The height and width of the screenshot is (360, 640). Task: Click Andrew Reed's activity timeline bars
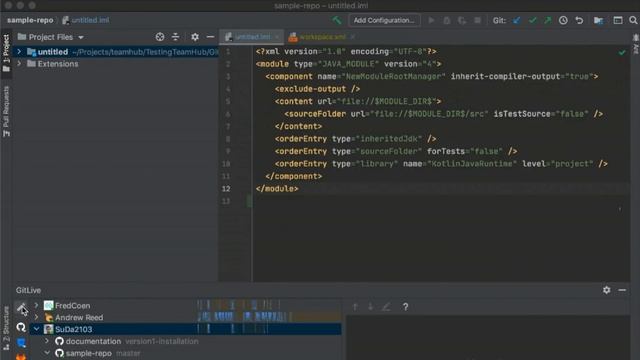pos(244,317)
